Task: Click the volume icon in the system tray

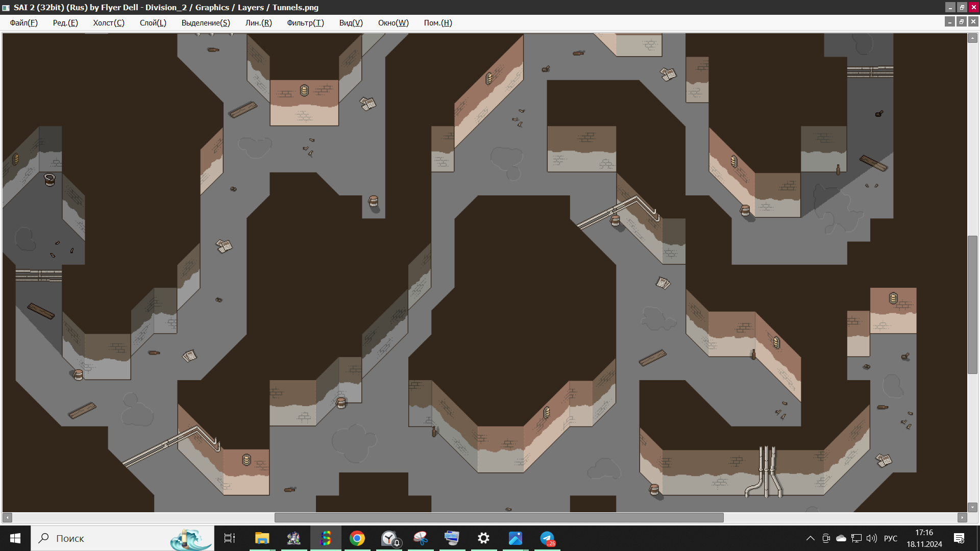Action: point(871,538)
